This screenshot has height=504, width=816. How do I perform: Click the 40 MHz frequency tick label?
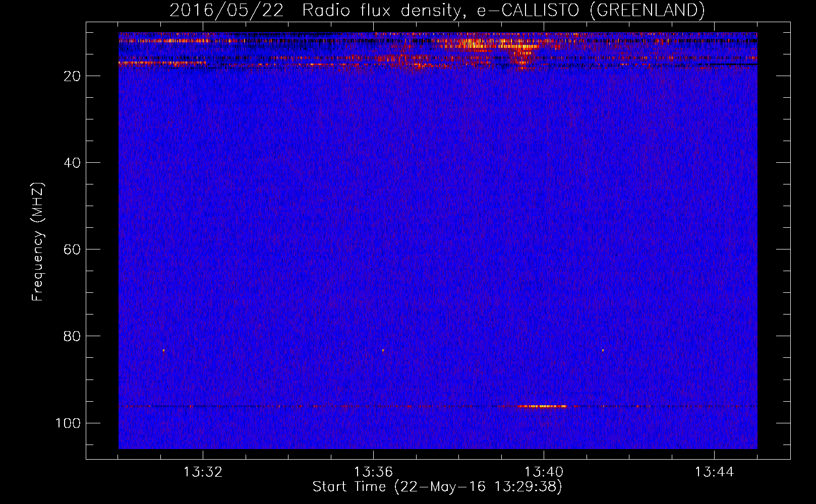[x=73, y=163]
